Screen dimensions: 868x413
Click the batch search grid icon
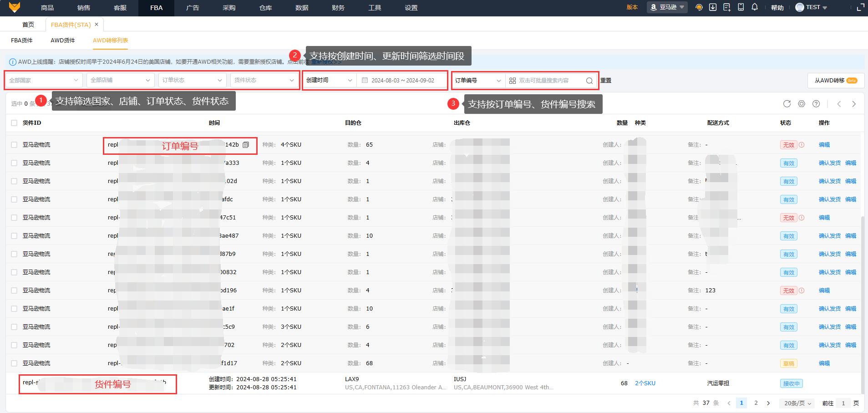tap(513, 81)
